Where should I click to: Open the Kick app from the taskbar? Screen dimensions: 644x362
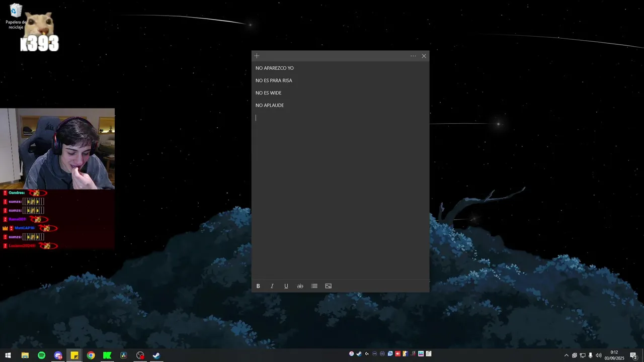(107, 355)
